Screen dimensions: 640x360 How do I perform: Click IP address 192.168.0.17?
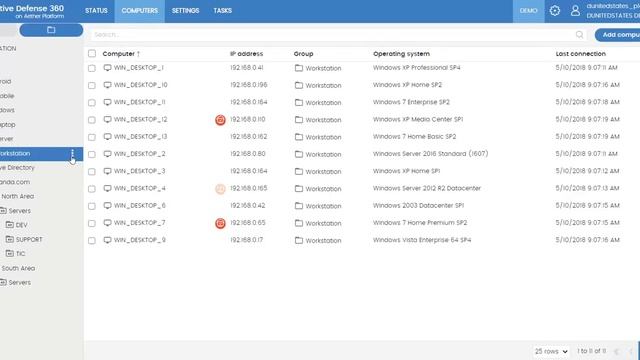[x=247, y=240]
